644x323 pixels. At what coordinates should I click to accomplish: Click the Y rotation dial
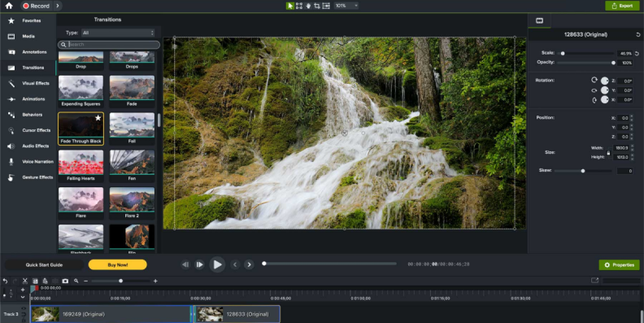[x=605, y=90]
